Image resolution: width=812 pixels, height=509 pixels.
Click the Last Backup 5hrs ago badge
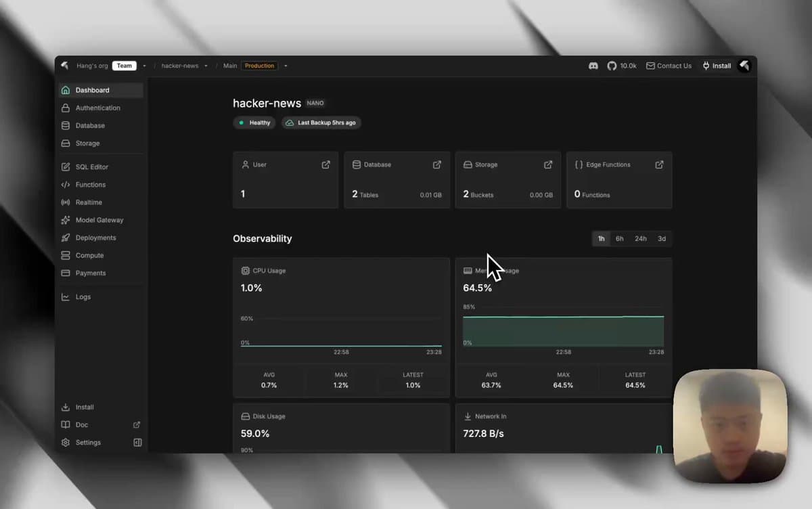(321, 123)
